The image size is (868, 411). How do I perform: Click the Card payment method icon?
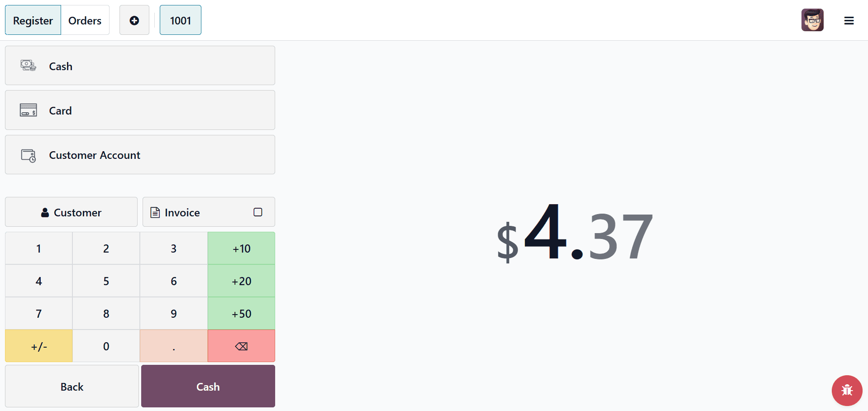click(x=28, y=110)
